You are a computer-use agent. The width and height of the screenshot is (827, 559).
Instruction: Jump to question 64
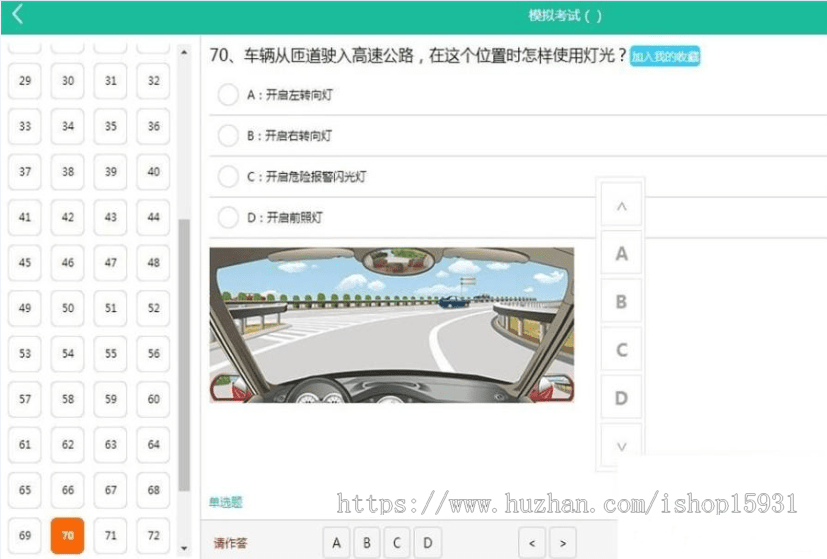[153, 445]
